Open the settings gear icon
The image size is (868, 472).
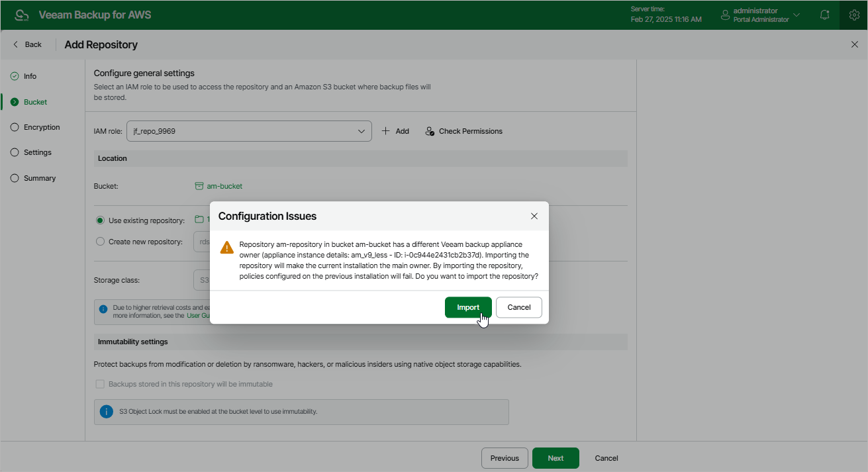853,15
